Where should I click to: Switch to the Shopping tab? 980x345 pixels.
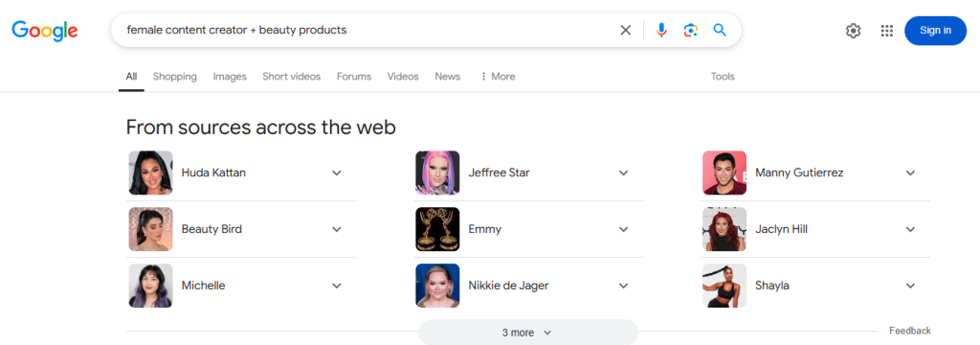click(175, 77)
